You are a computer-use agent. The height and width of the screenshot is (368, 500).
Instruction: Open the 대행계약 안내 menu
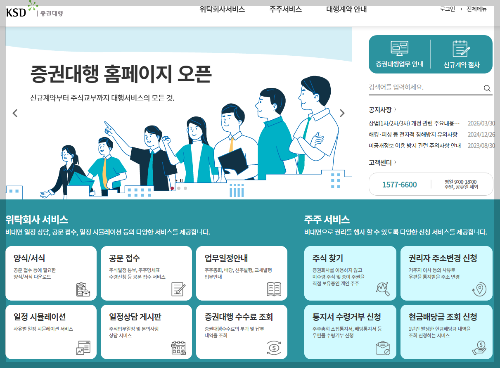click(x=346, y=9)
